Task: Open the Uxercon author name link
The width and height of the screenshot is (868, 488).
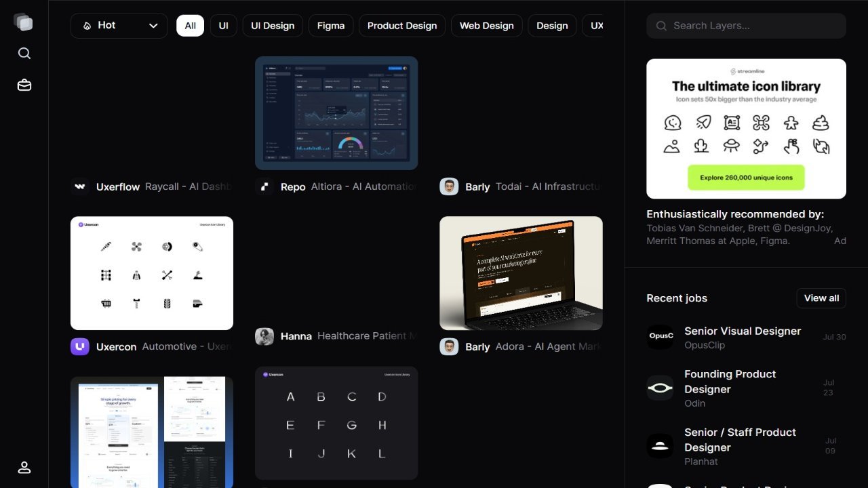Action: (x=116, y=347)
